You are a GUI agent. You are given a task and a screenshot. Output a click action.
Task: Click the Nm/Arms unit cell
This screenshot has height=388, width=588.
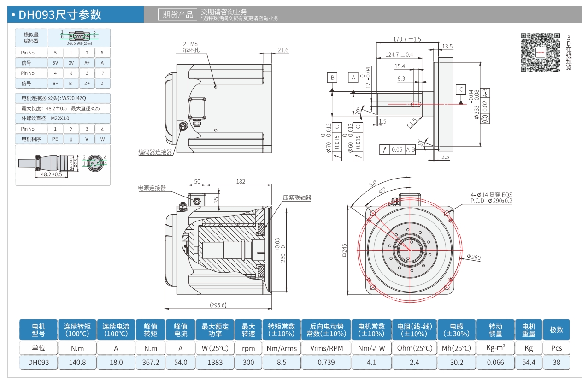pos(282,348)
